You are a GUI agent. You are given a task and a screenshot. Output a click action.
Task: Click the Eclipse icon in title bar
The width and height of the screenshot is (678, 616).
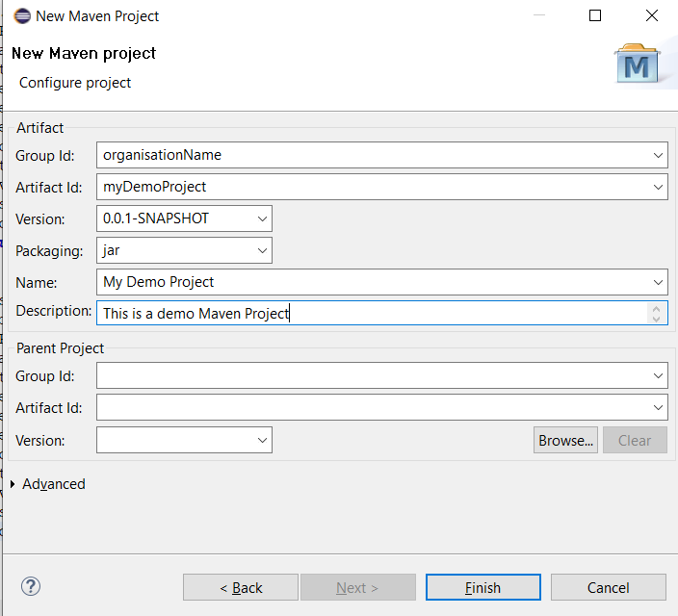coord(21,16)
